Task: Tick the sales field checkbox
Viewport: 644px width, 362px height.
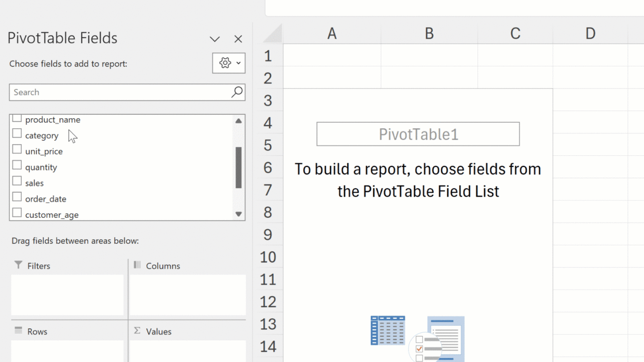Action: click(x=17, y=182)
